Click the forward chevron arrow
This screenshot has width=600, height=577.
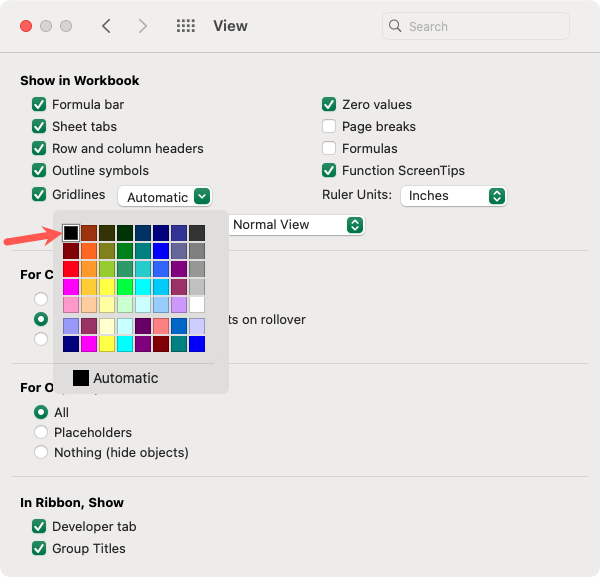coord(143,26)
